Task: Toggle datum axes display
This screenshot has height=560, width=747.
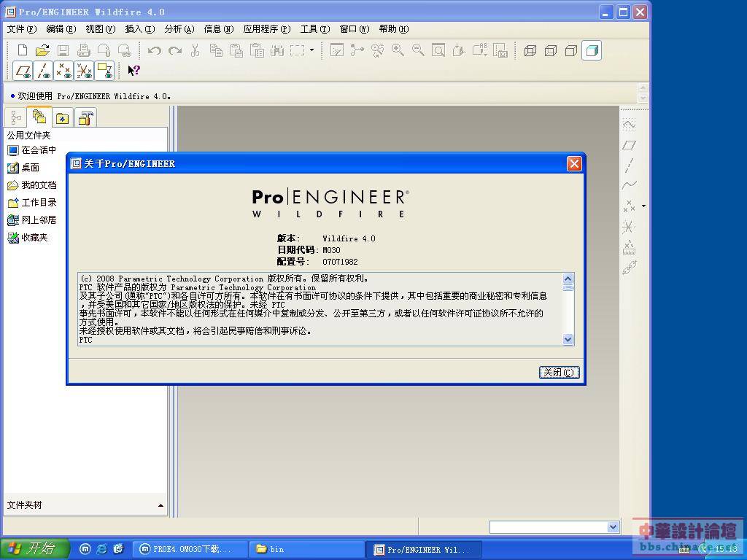Action: click(43, 71)
